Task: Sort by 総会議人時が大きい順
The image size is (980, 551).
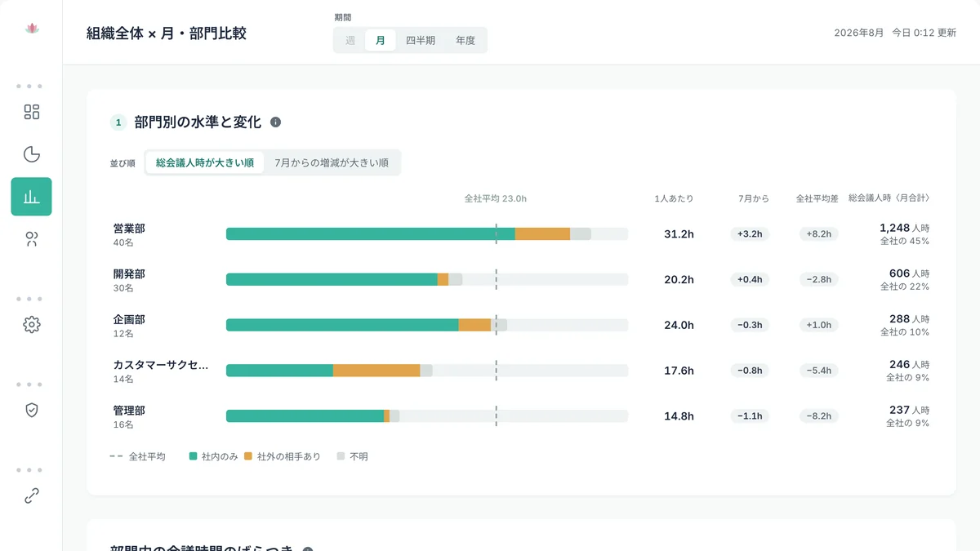Action: (x=205, y=162)
